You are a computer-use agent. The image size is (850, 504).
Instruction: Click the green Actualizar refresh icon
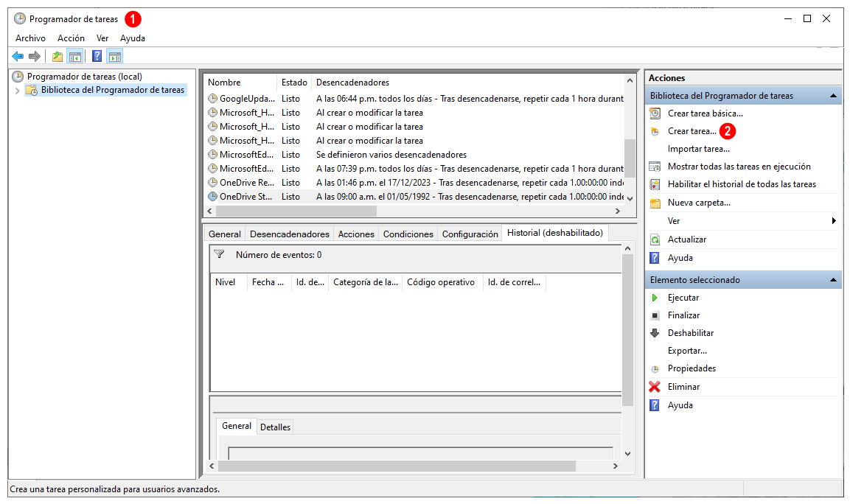pyautogui.click(x=655, y=239)
